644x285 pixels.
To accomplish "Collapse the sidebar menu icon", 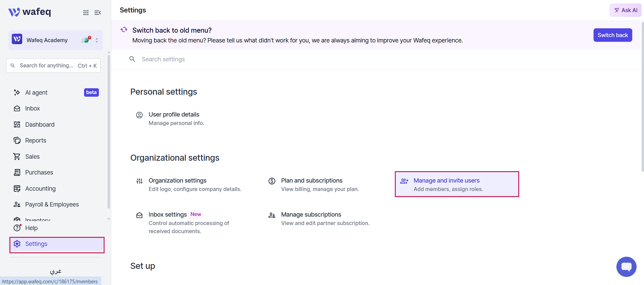I will 98,12.
